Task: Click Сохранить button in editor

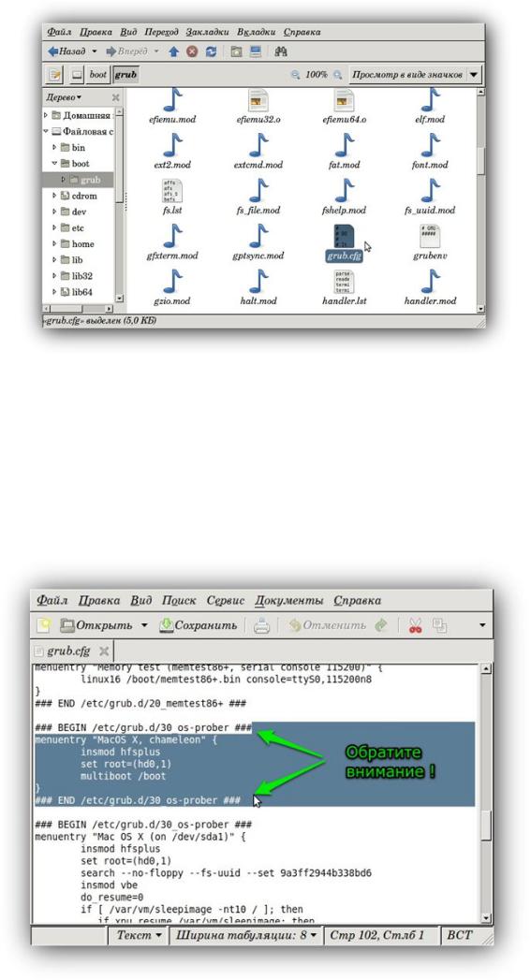Action: click(x=199, y=625)
